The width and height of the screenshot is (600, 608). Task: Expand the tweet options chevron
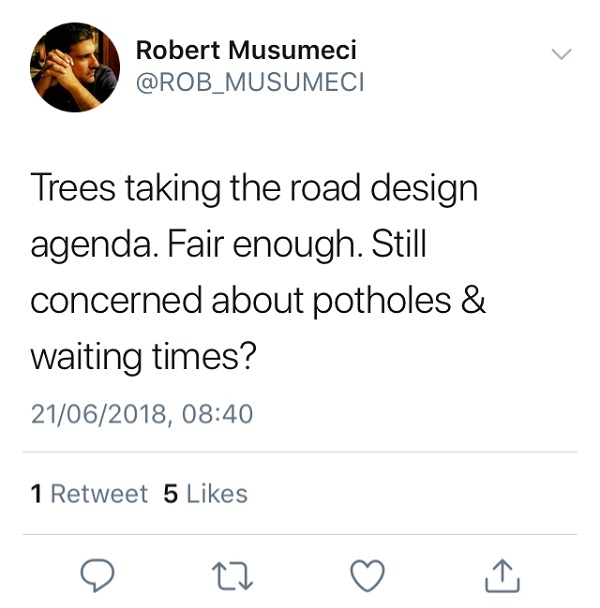tap(562, 53)
